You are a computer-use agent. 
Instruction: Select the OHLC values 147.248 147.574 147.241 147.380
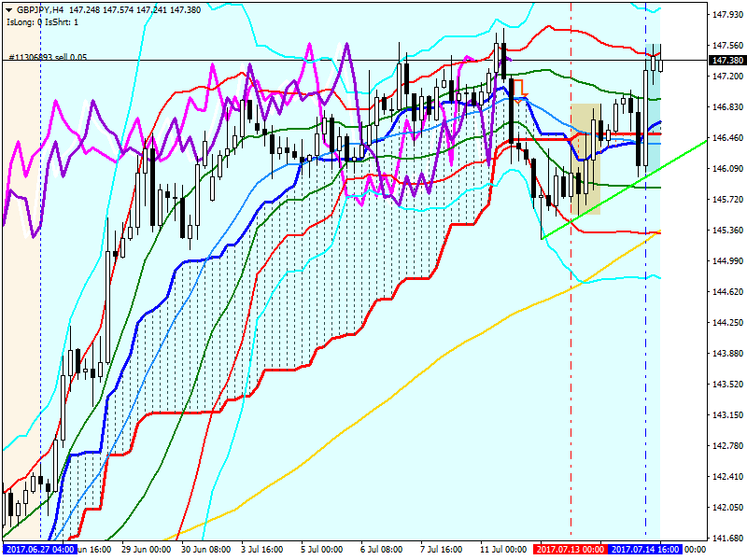point(135,10)
